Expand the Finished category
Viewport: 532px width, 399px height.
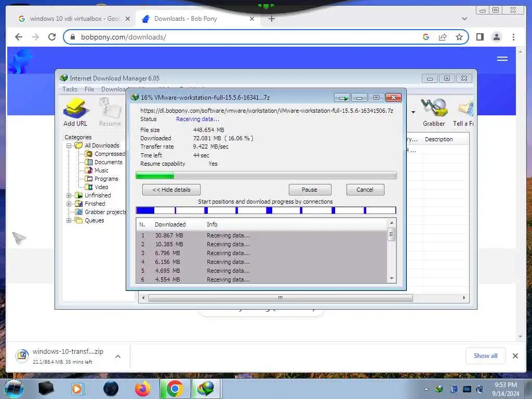(x=69, y=204)
